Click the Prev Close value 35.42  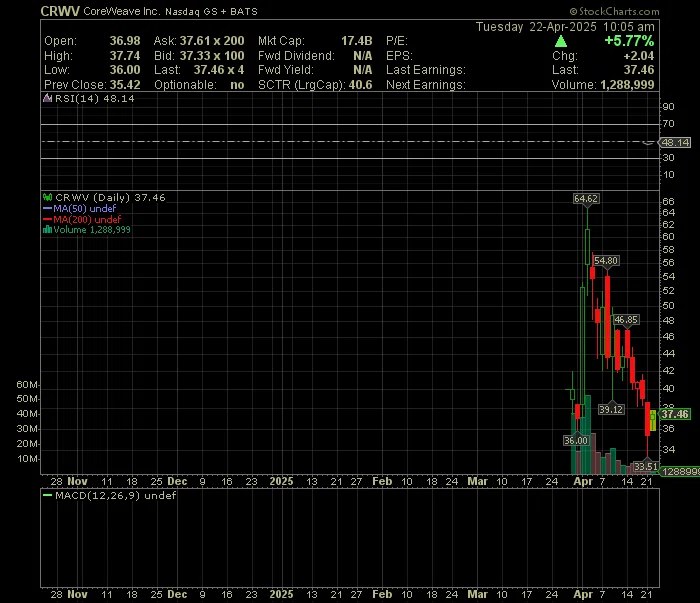(125, 84)
